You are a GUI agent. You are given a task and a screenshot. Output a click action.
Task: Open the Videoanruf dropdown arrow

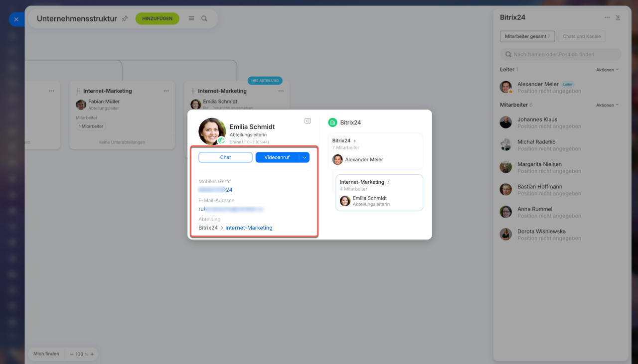[x=304, y=157]
